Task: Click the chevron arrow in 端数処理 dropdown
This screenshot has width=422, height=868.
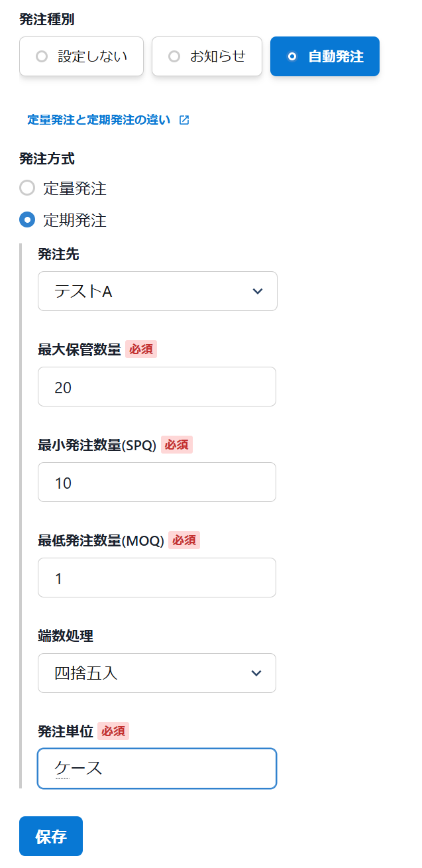Action: 257,673
